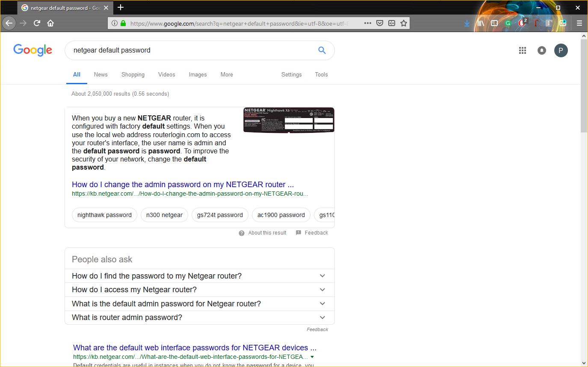
Task: Open search Tools options
Action: pyautogui.click(x=321, y=74)
